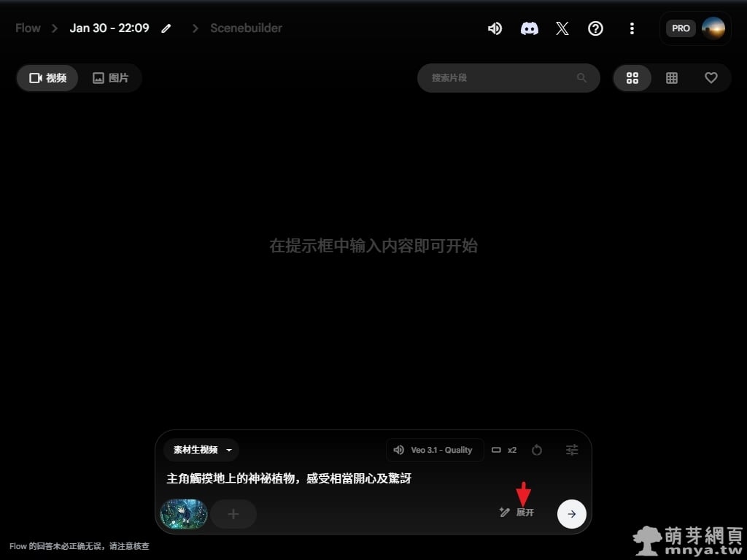Open the Veo 3.1 - Quality model selector
This screenshot has height=560, width=747.
click(x=435, y=450)
